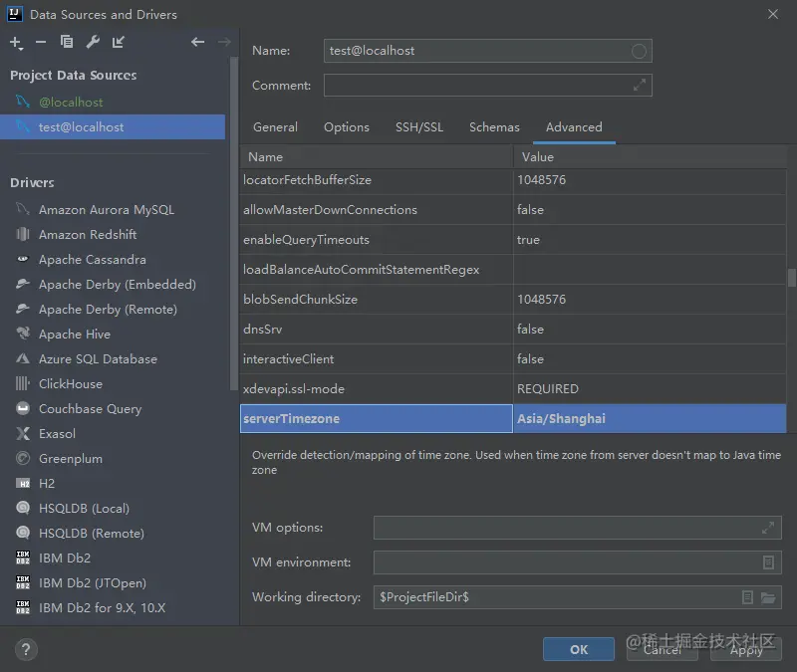Edit serverTimezone Asia/Shanghai value
This screenshot has height=672, width=797.
(x=650, y=419)
